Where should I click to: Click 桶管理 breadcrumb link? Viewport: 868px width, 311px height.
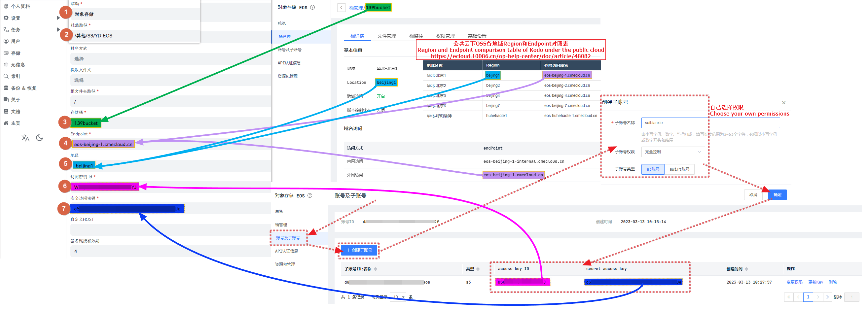(356, 8)
